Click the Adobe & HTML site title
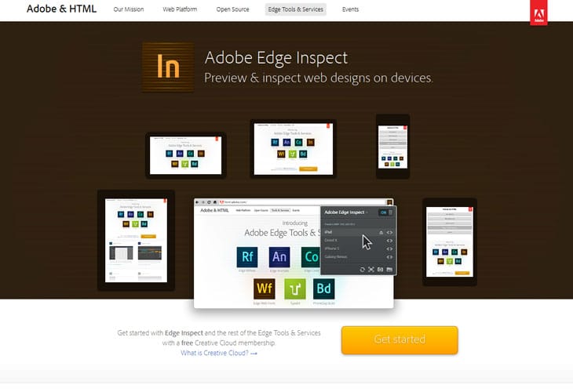The image size is (573, 392). (x=61, y=9)
